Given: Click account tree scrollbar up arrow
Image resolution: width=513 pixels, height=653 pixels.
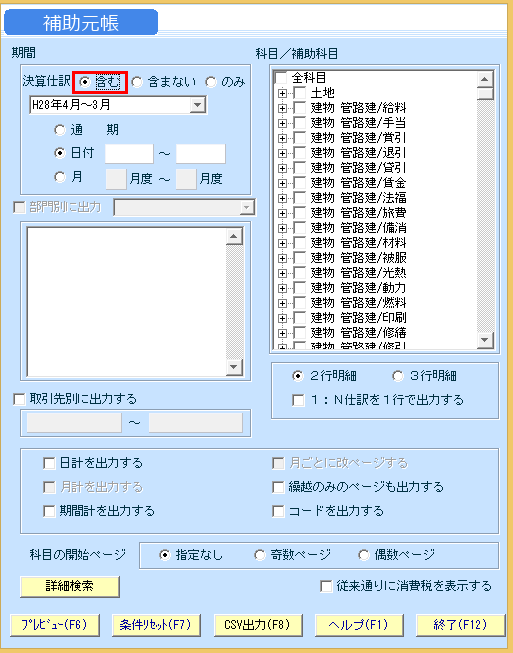Looking at the screenshot, I should click(485, 79).
